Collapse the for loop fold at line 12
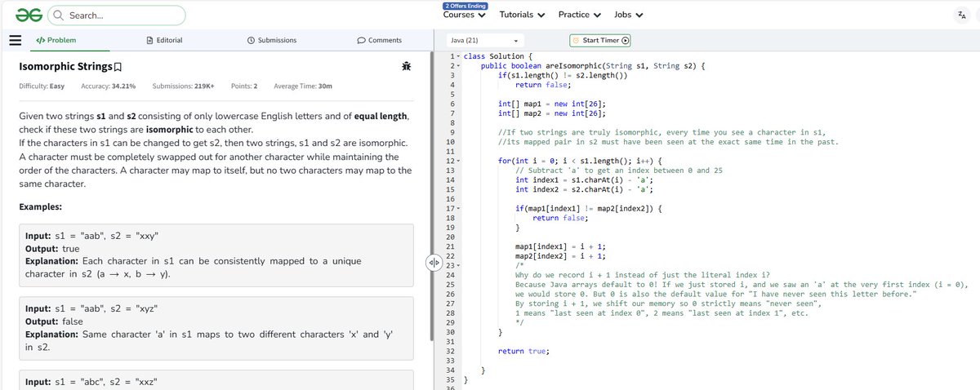This screenshot has height=390, width=980. [457, 161]
